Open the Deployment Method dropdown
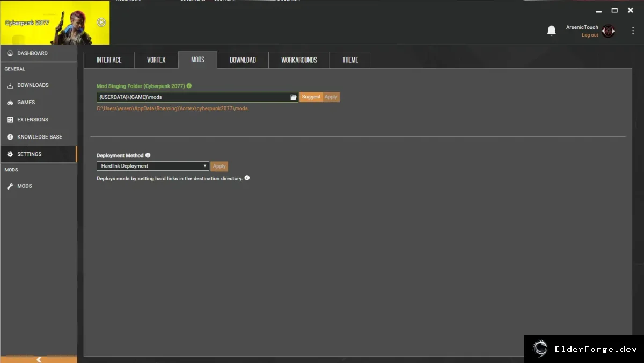The height and width of the screenshot is (363, 644). pos(153,166)
